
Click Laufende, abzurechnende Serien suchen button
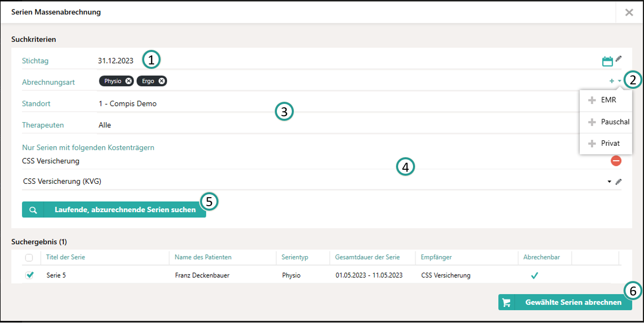(114, 210)
